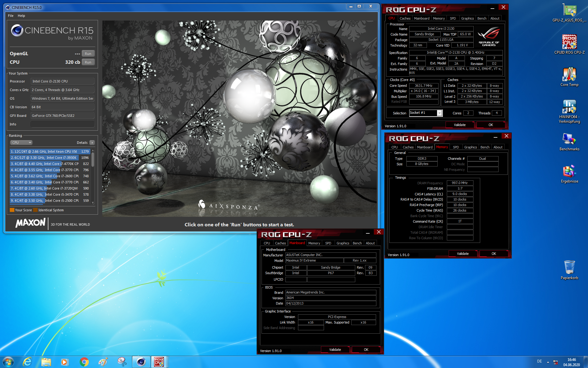Open Mainboard tab in Memory CPU-Z window
Viewport: 588px width, 368px height.
(x=425, y=147)
